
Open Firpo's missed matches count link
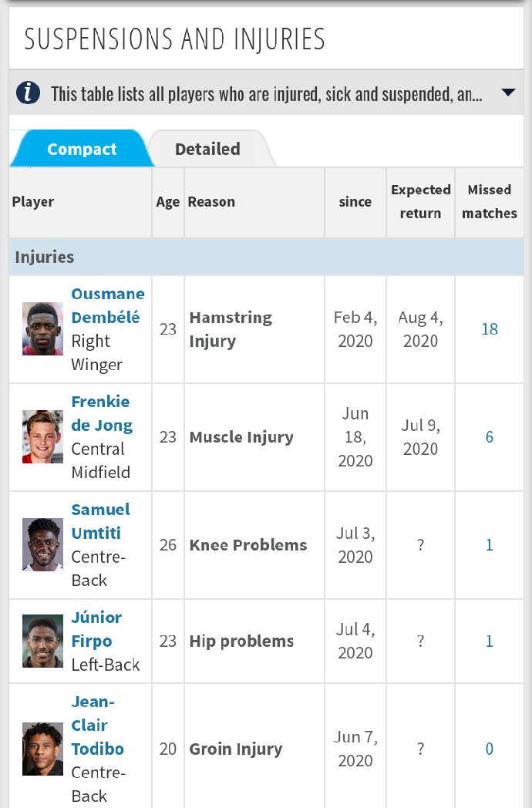(490, 641)
